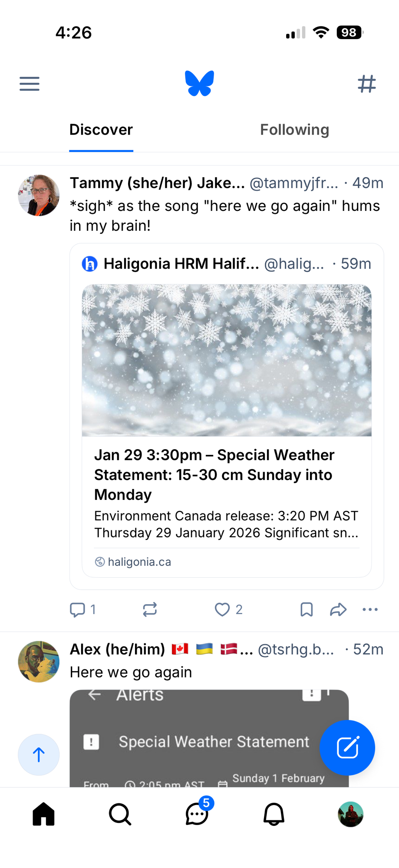Image resolution: width=399 pixels, height=868 pixels.
Task: Go to Home in bottom navigation
Action: tap(44, 814)
